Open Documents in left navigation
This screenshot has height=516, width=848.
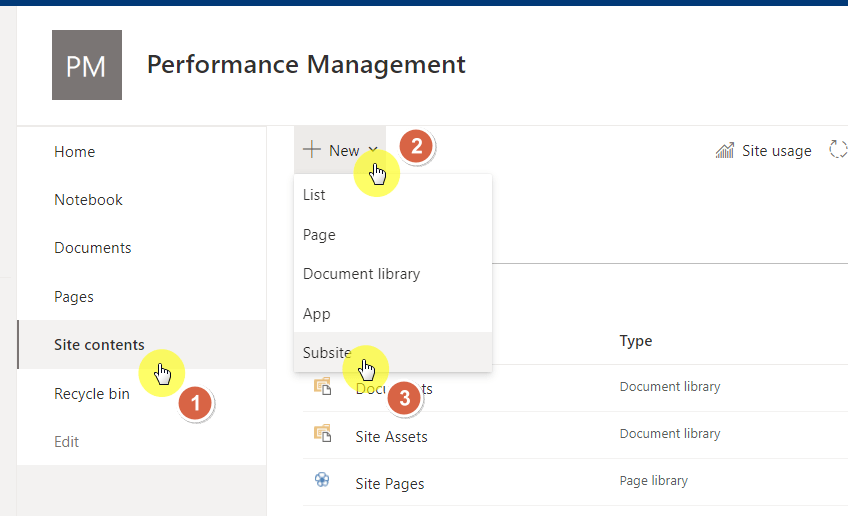tap(92, 248)
